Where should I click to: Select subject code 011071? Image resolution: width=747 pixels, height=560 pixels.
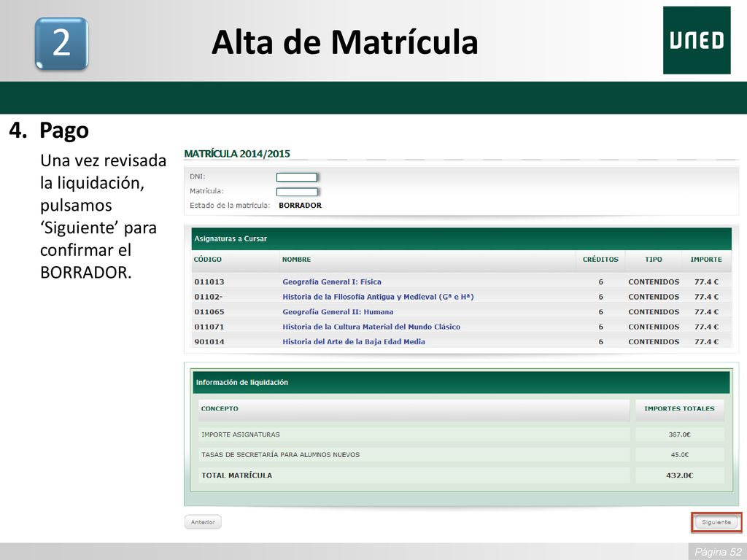click(x=209, y=327)
